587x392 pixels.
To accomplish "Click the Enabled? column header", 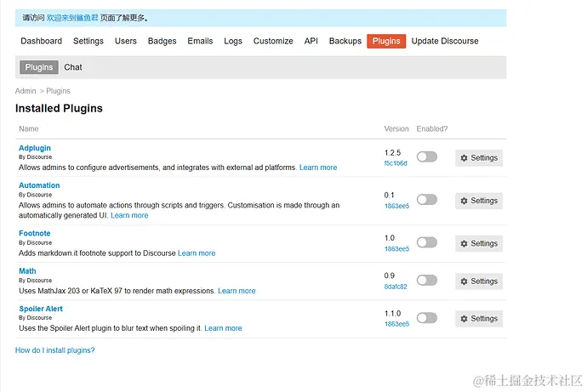I will [432, 128].
